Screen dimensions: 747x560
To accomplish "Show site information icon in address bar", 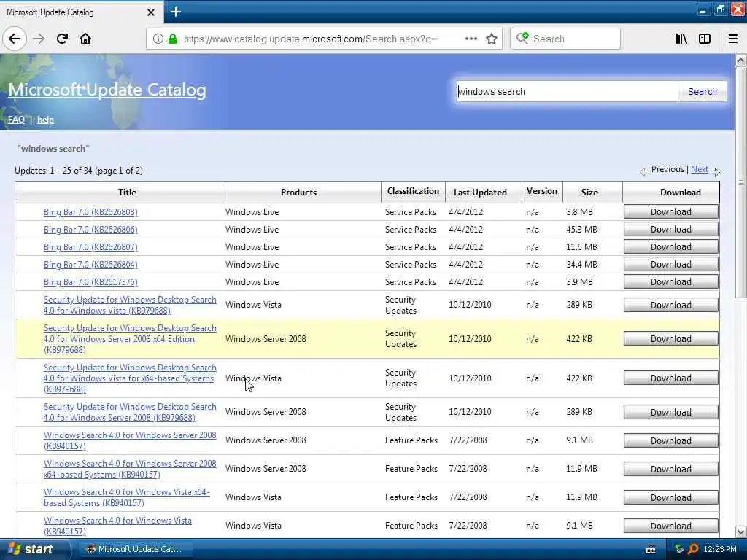I will (158, 39).
